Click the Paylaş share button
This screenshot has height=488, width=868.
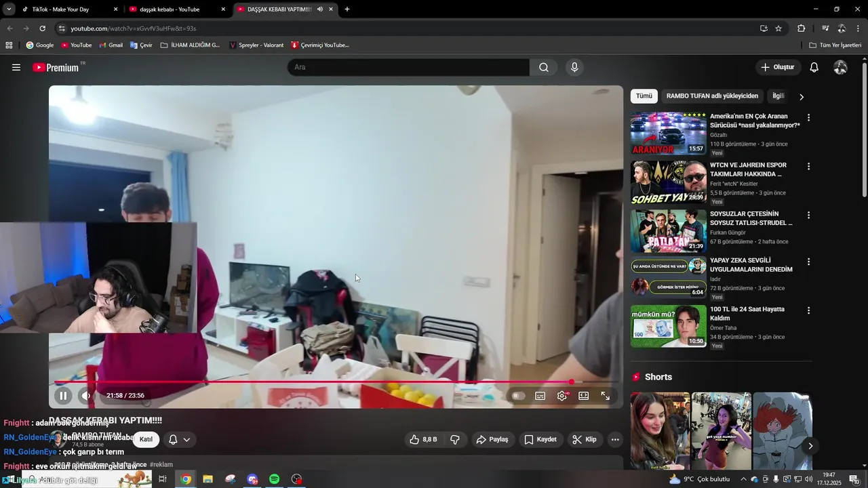(492, 439)
